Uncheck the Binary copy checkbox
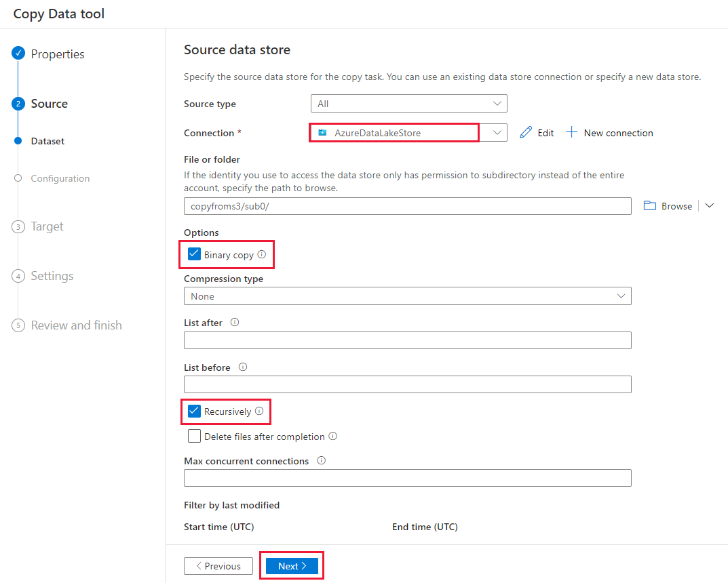728x583 pixels. click(194, 254)
